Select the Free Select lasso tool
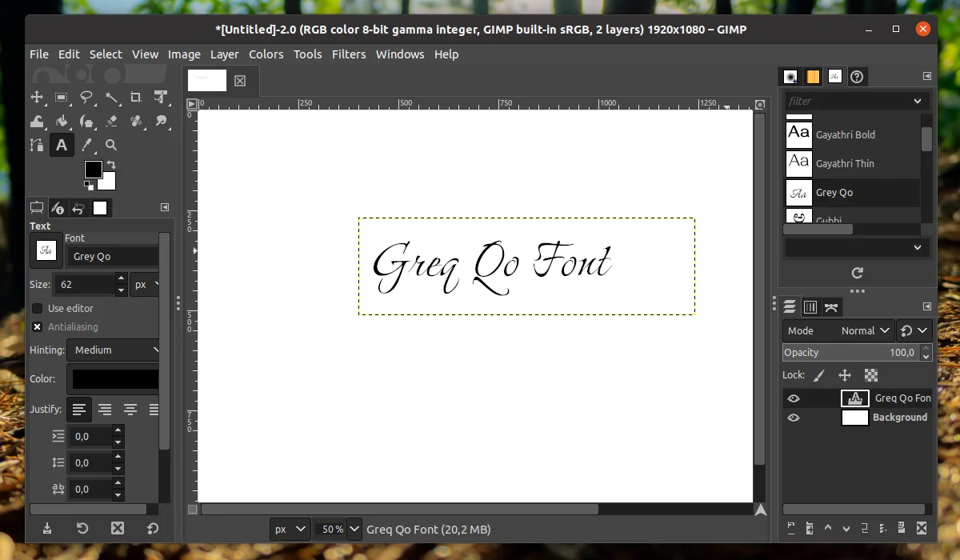This screenshot has height=560, width=960. 86,97
